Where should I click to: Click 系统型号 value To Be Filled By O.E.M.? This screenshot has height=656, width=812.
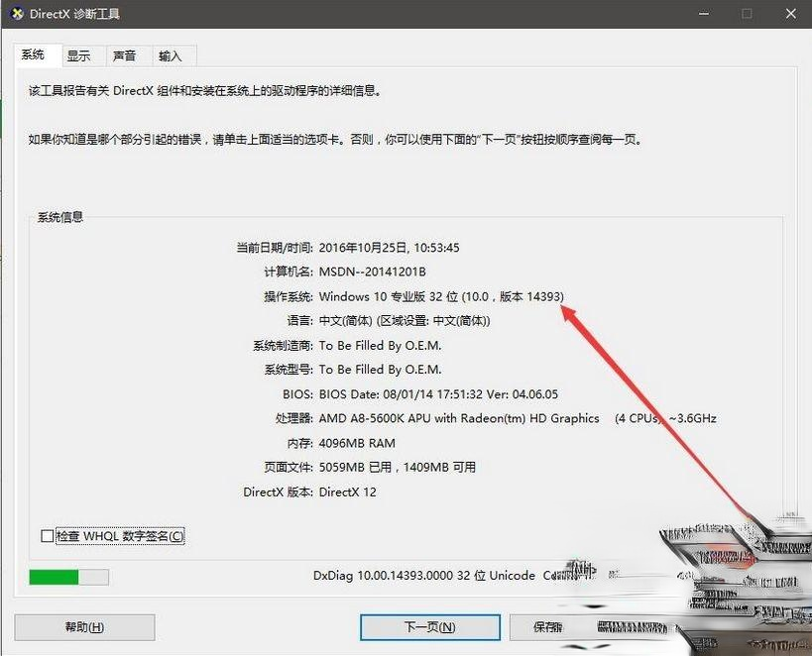[380, 370]
